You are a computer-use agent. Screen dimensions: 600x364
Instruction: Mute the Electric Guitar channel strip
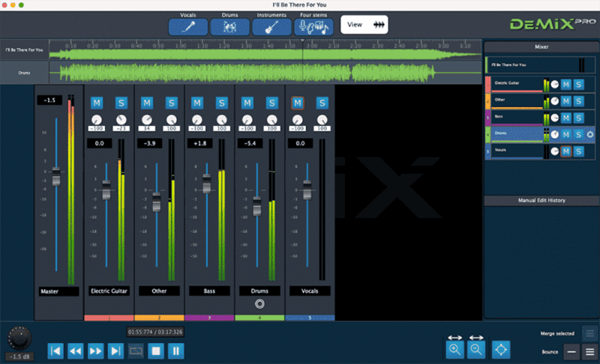pos(97,103)
